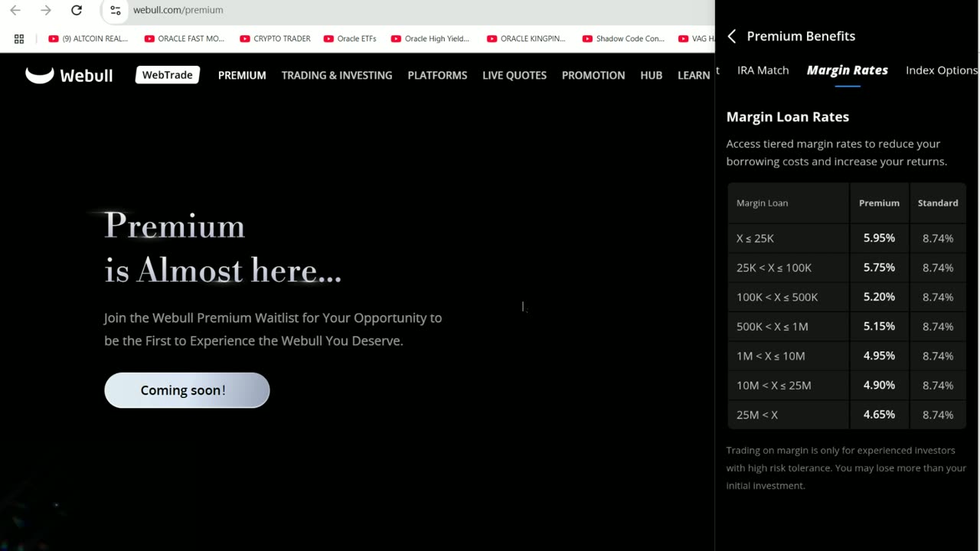Image resolution: width=980 pixels, height=551 pixels.
Task: Click the 4.95% premium rate
Action: point(879,356)
